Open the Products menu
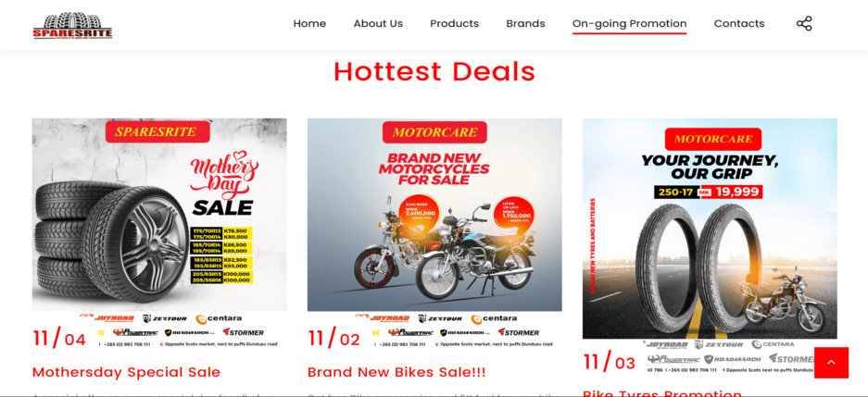This screenshot has height=397, width=868. click(455, 24)
